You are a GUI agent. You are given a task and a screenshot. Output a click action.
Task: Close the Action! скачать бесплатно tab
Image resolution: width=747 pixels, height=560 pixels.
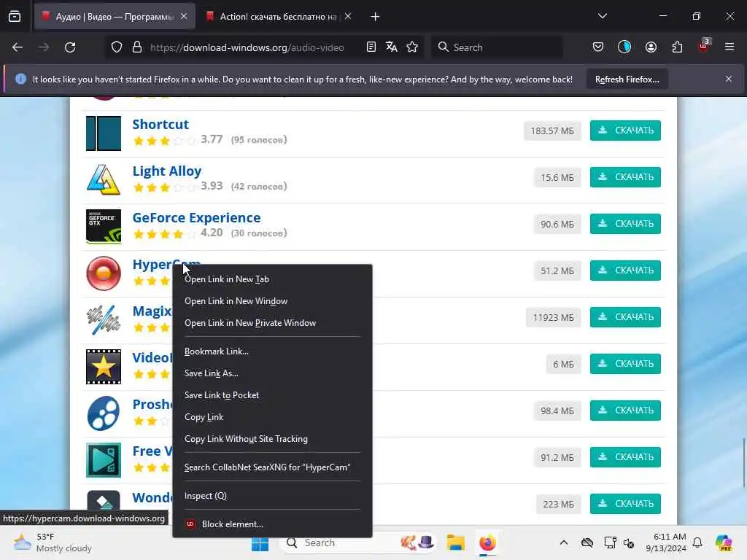(348, 17)
